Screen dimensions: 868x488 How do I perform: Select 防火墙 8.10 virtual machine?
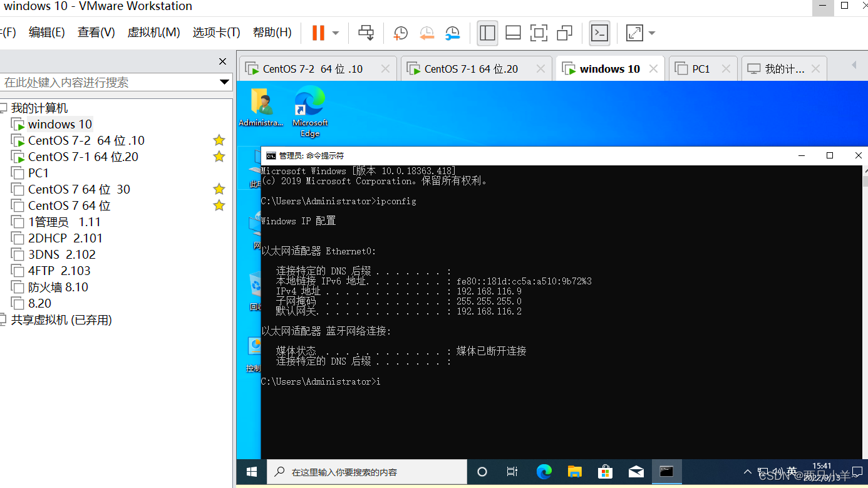click(58, 287)
